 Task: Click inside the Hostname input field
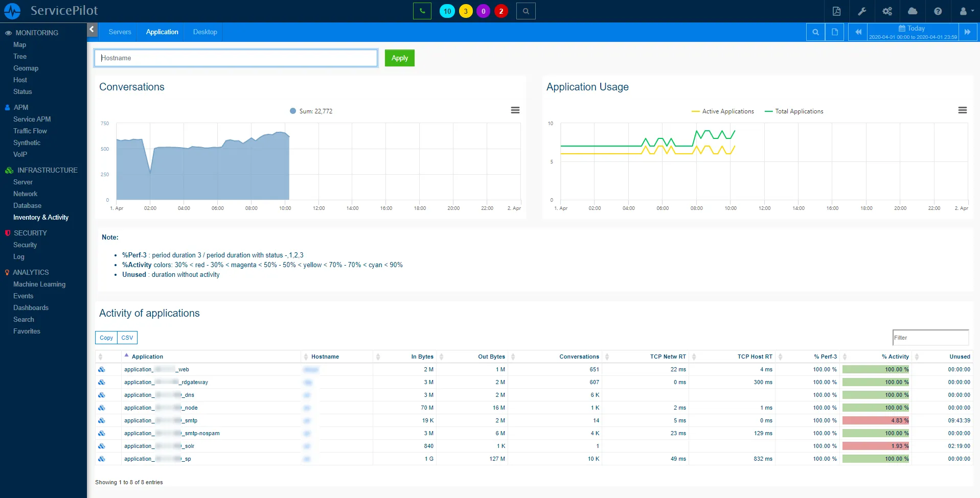tap(235, 58)
